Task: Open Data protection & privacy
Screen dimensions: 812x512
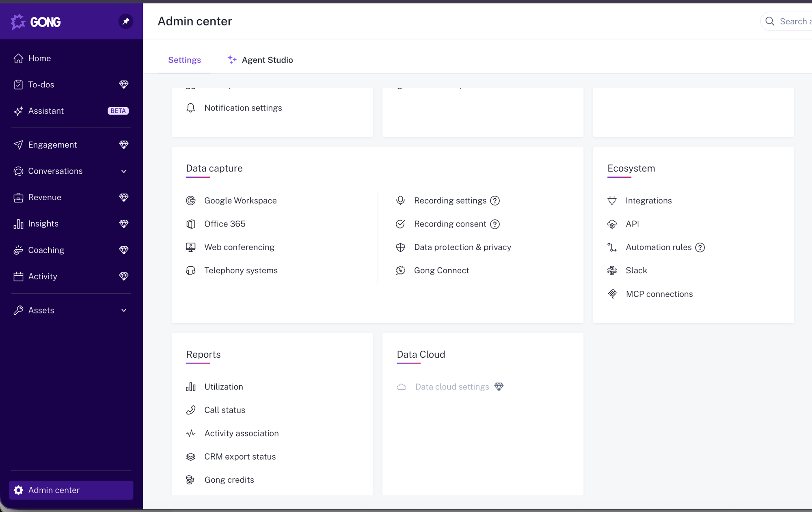Action: click(x=462, y=247)
